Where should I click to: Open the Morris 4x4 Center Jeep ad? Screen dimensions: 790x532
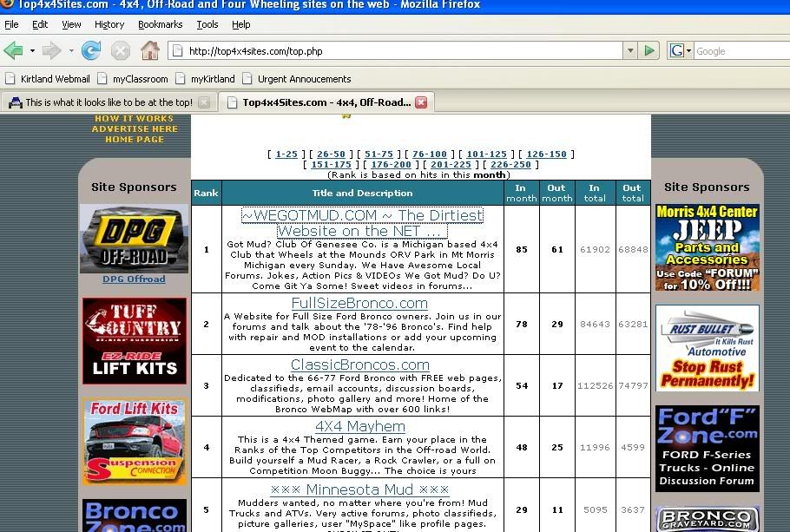pos(707,247)
